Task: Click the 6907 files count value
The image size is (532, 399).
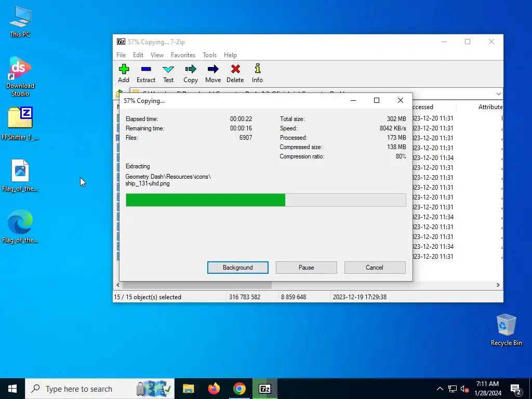Action: pos(246,137)
